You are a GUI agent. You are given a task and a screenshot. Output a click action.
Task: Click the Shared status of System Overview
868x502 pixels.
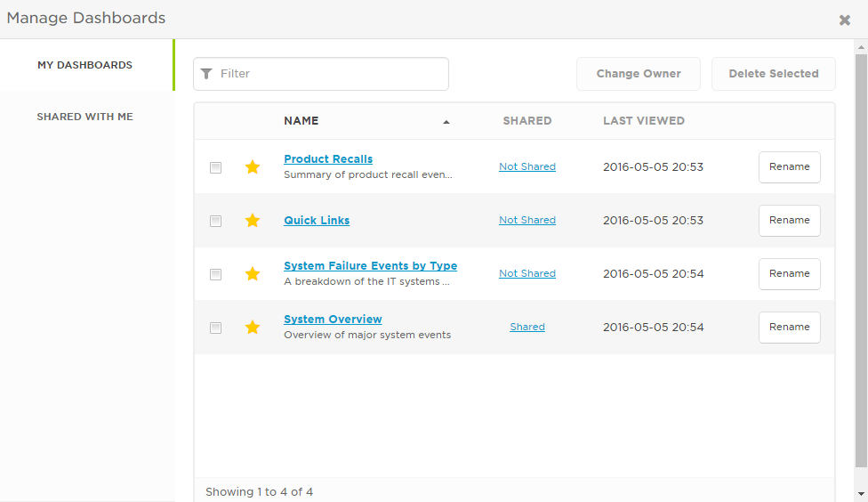click(527, 328)
